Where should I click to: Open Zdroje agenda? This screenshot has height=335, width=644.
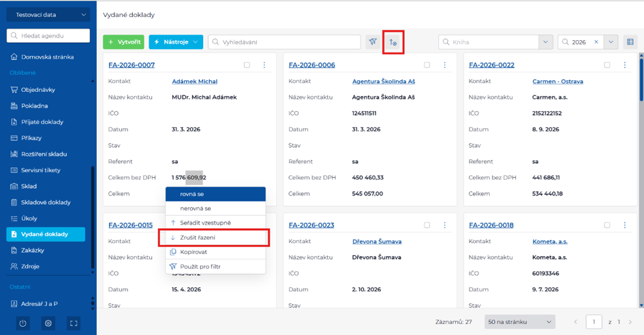[x=25, y=266]
